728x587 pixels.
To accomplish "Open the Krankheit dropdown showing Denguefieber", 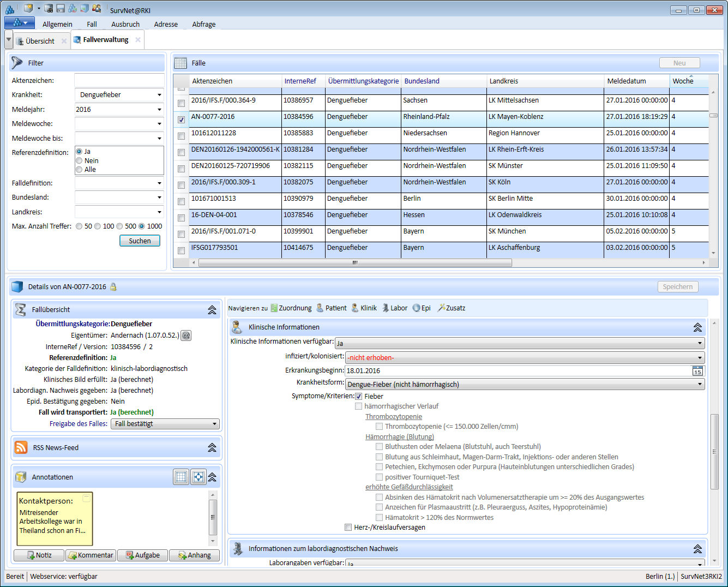I will point(119,95).
